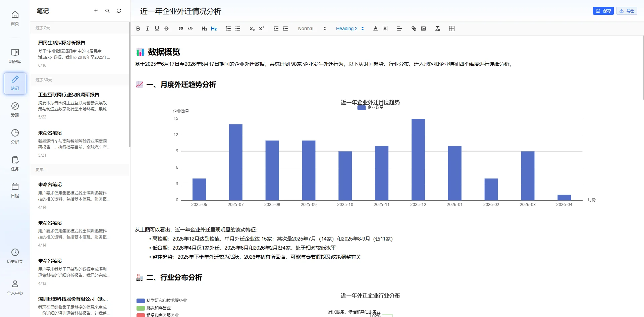Open 历史记录 in sidebar
Screen dimensions: 644x317
[x=15, y=256]
